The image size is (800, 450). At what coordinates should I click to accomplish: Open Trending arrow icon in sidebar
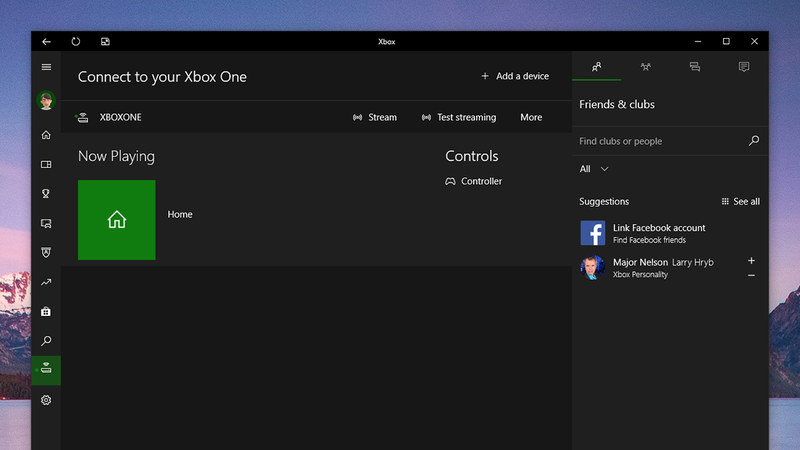[46, 282]
